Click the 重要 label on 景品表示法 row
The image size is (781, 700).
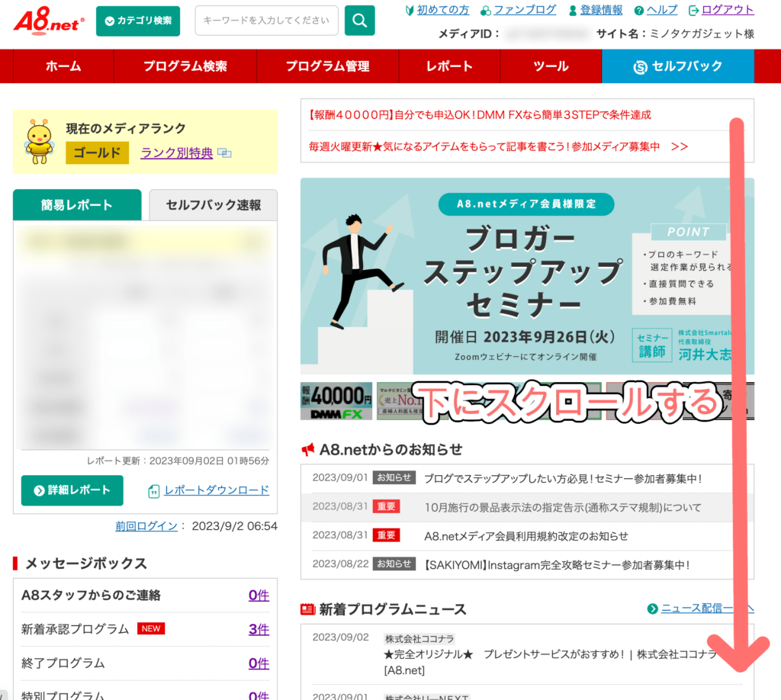387,507
